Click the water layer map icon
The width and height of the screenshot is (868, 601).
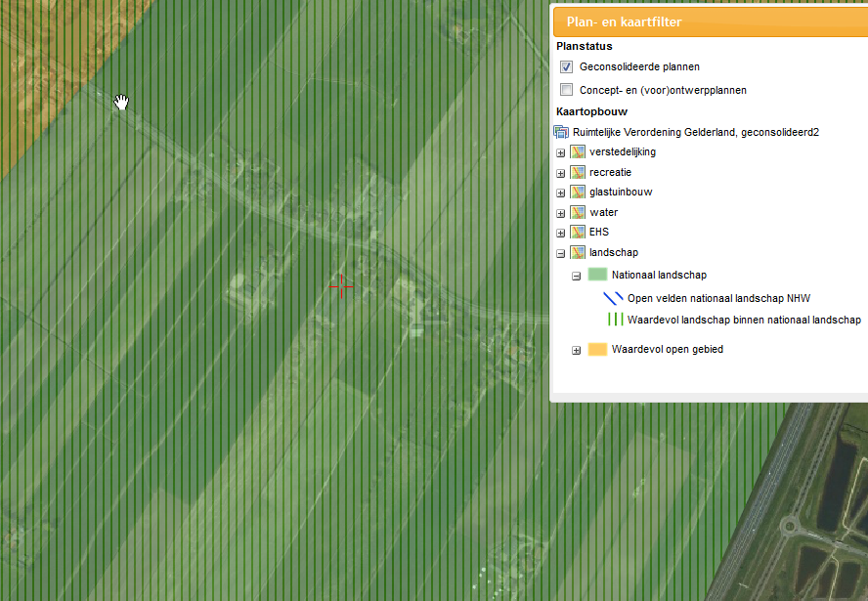[x=578, y=213]
